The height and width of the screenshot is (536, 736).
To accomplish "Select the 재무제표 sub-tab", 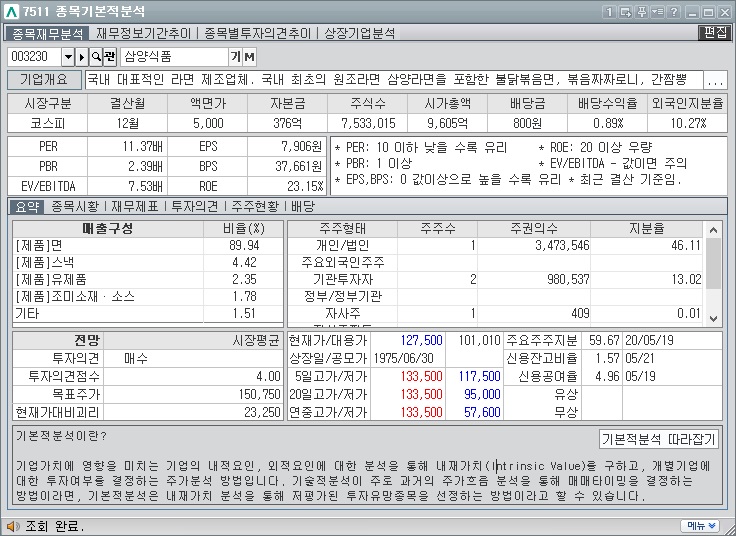I will click(x=135, y=207).
